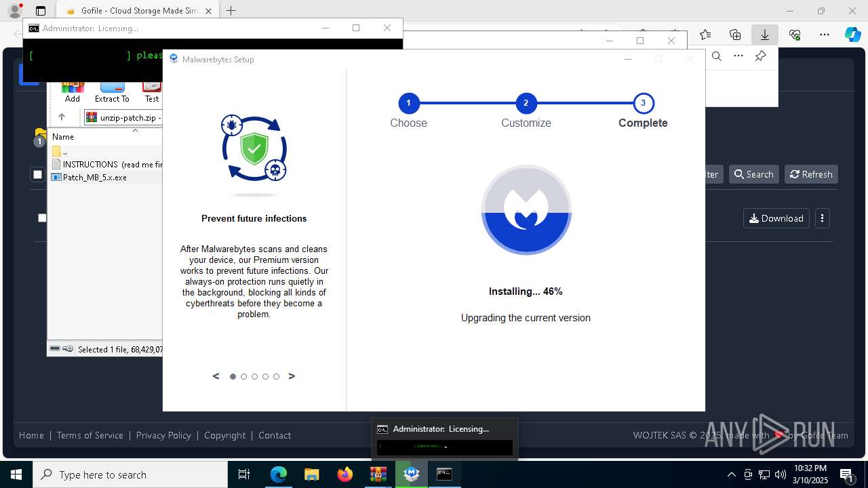Open the three-dot menu beside Download
Viewport: 868px width, 488px height.
[822, 218]
